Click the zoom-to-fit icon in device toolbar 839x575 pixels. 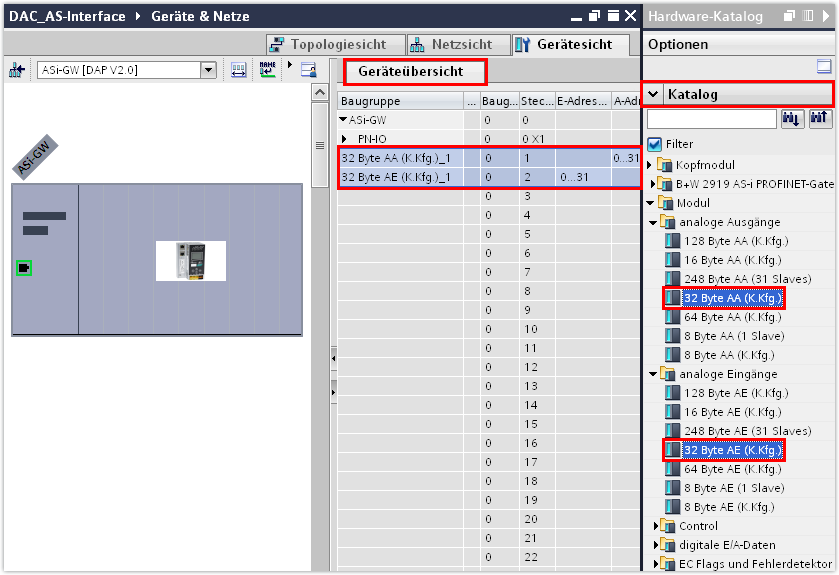239,70
